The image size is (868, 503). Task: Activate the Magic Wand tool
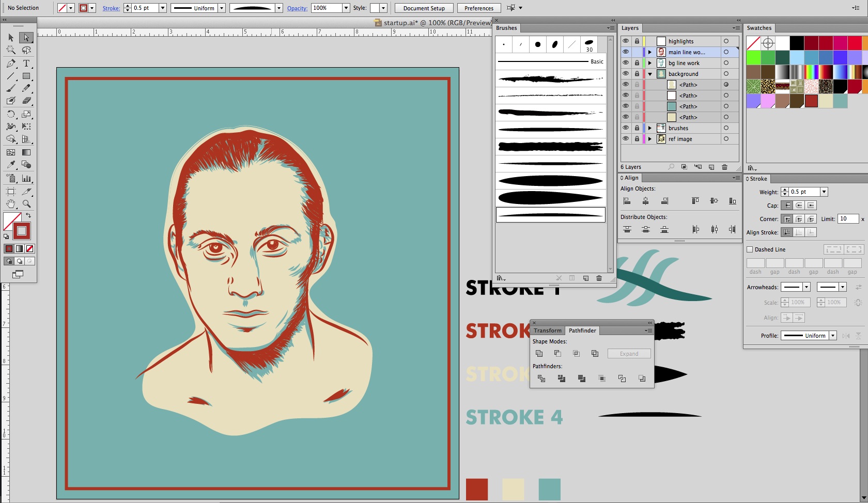[x=11, y=50]
